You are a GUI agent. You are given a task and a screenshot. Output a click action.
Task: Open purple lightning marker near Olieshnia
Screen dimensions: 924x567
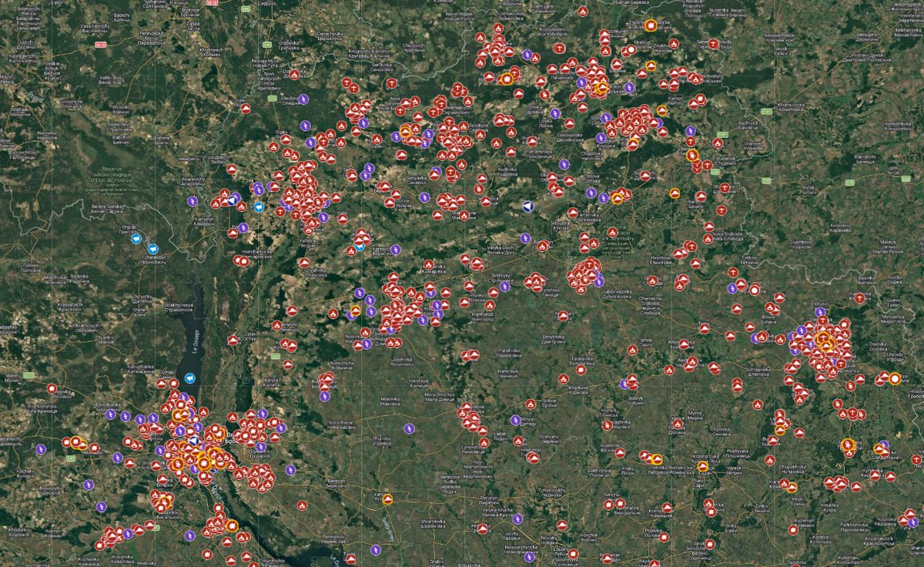[x=303, y=99]
